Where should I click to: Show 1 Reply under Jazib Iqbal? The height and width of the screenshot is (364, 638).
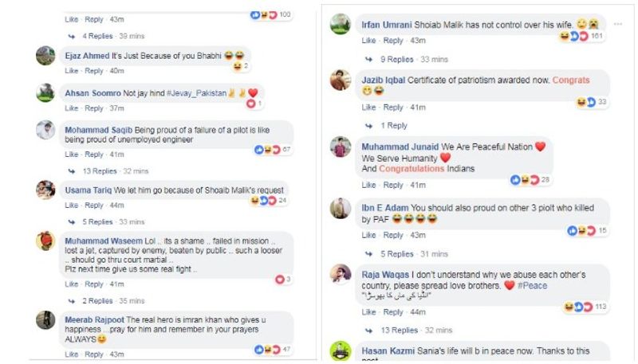click(394, 126)
